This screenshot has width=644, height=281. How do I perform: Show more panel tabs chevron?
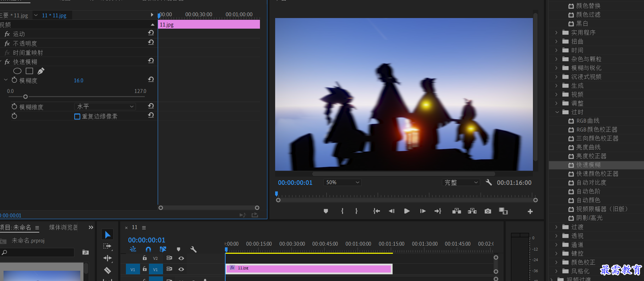(x=91, y=227)
